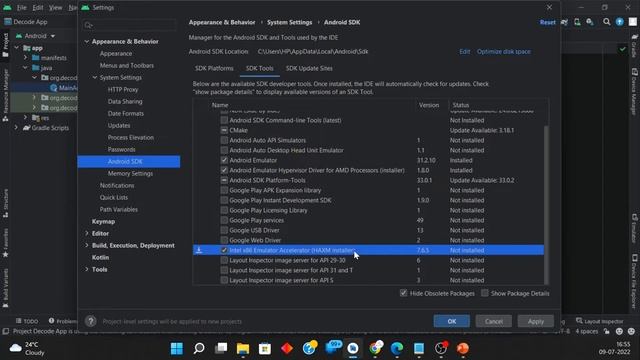Open Task View on taskbar

coord(221,349)
